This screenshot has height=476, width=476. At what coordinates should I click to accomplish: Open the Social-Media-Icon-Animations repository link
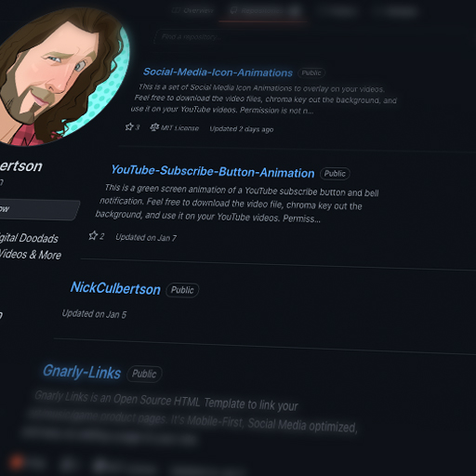218,73
